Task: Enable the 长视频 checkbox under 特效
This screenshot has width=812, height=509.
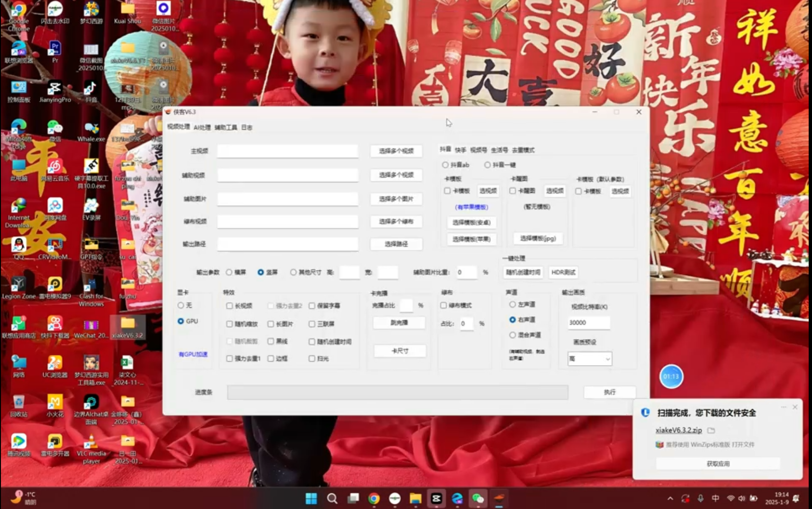Action: (230, 306)
